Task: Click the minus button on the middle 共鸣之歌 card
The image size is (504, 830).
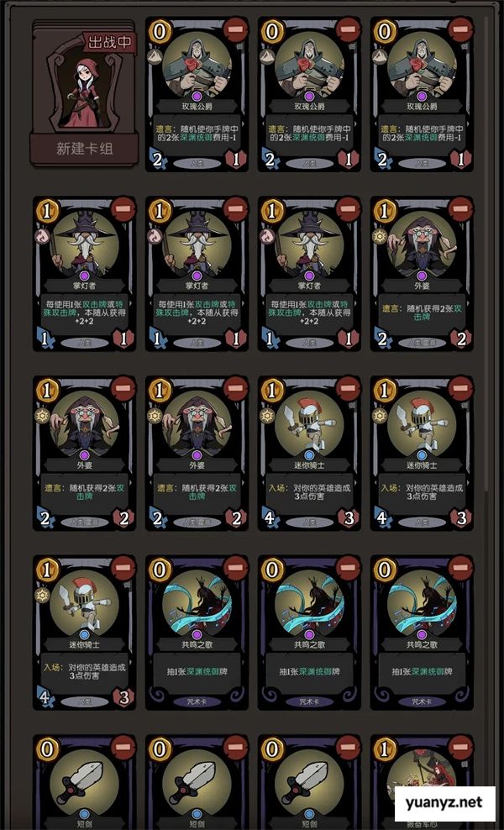Action: pyautogui.click(x=348, y=568)
